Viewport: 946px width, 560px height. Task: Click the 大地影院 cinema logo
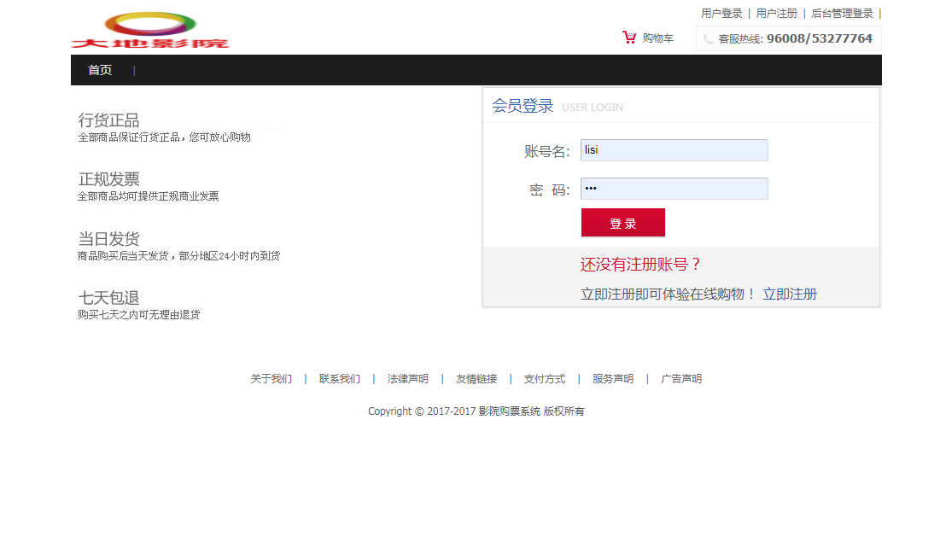point(150,31)
